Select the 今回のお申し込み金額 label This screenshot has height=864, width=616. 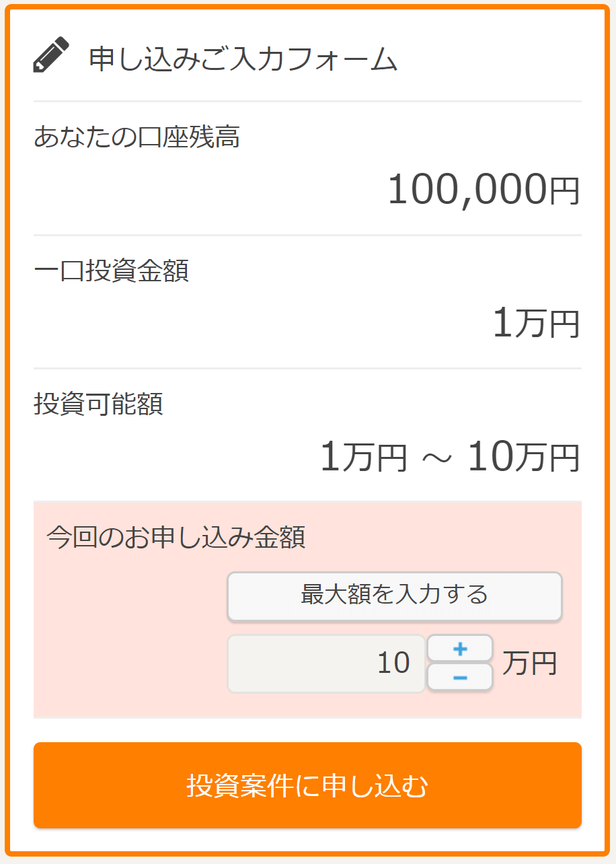pos(176,538)
